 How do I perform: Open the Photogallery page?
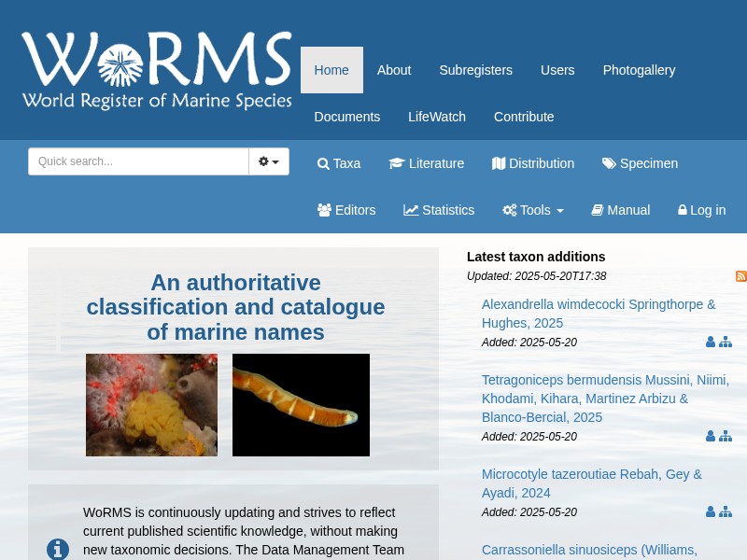click(x=639, y=70)
